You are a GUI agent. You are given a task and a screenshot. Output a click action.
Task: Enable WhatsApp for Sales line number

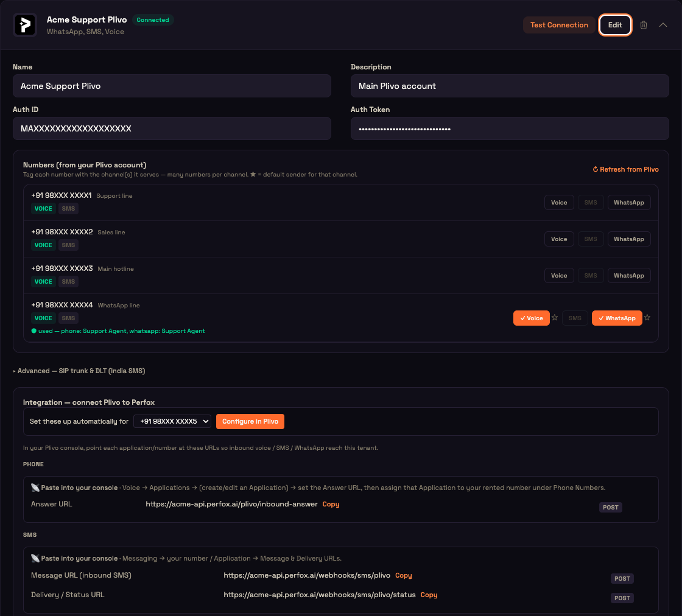pos(628,239)
